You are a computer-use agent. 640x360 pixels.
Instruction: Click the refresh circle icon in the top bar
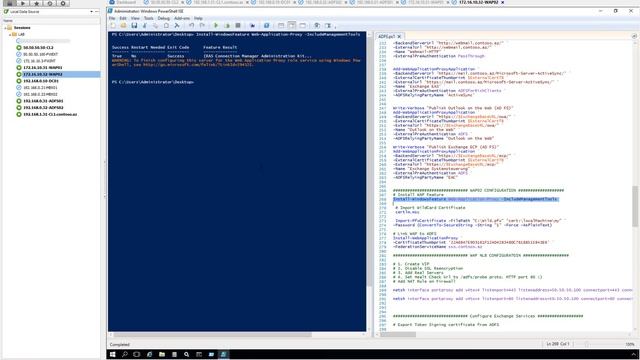pos(49,3)
